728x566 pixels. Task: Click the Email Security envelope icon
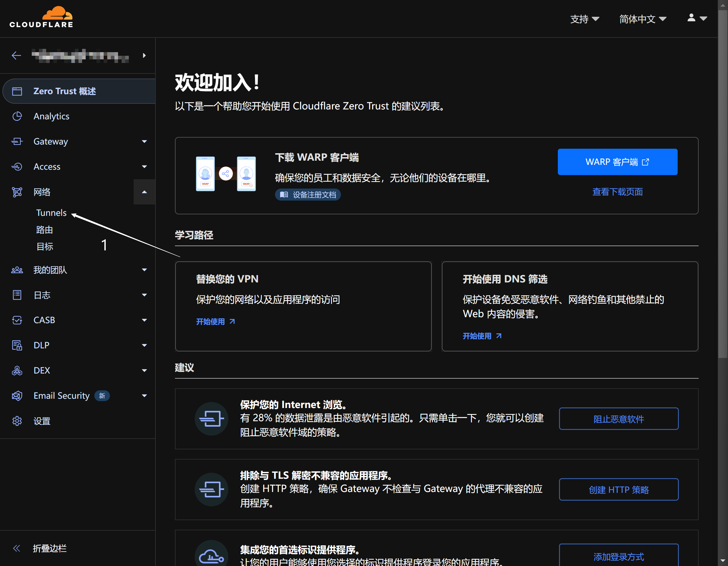coord(17,395)
